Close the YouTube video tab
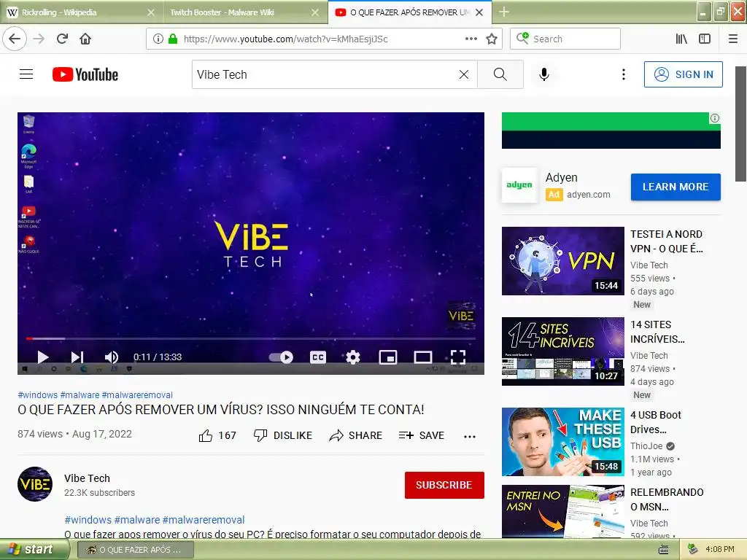Image resolution: width=747 pixels, height=560 pixels. click(x=479, y=12)
